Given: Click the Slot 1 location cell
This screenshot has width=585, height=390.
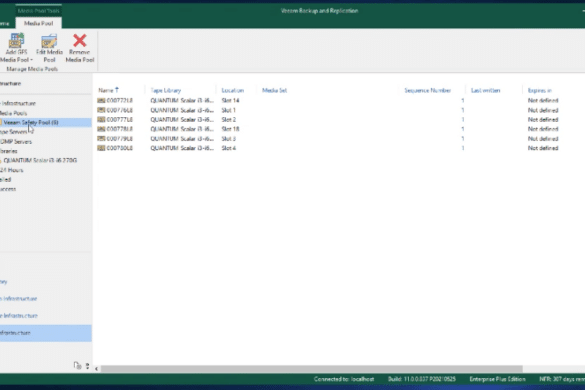Looking at the screenshot, I should tap(228, 110).
